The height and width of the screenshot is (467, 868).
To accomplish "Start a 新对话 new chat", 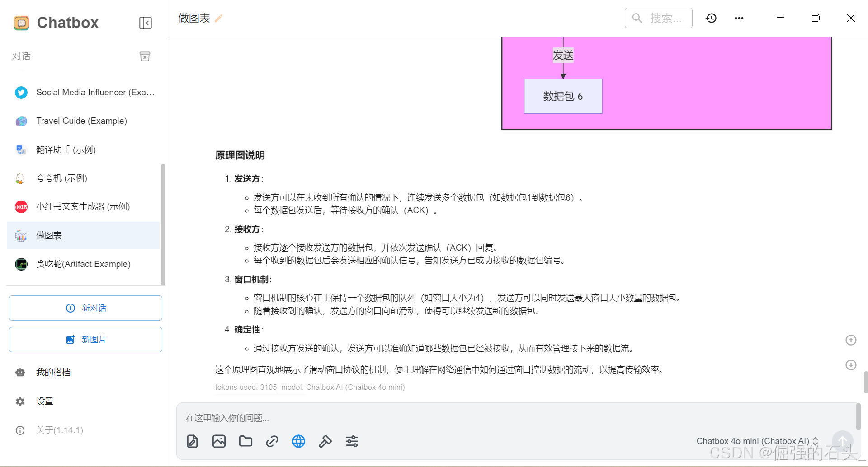I will coord(85,308).
